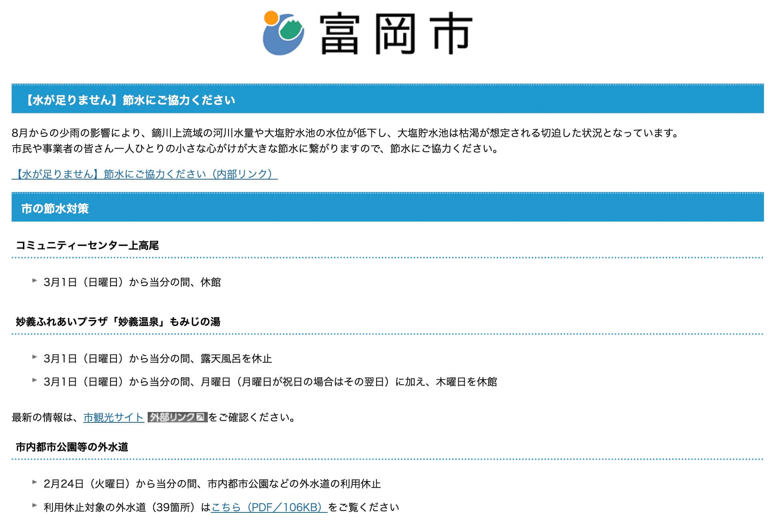Screen dimensions: 778x532
Task: Click bullet arrow beside 木曜日を休館 item
Action: pyautogui.click(x=35, y=380)
